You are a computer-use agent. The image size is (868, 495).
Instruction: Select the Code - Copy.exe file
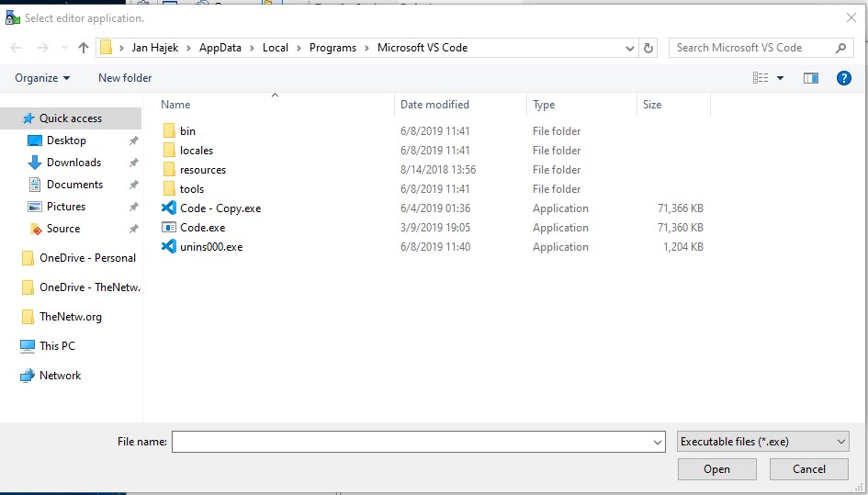tap(220, 208)
